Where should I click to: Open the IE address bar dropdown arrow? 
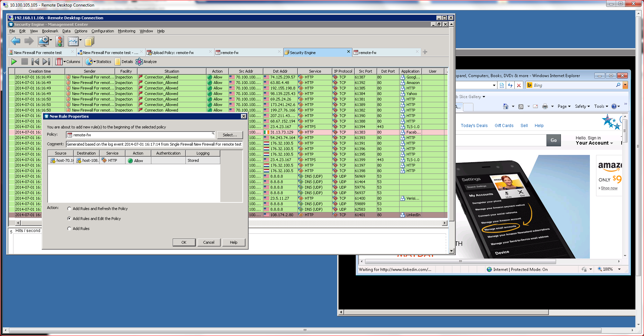pos(494,85)
